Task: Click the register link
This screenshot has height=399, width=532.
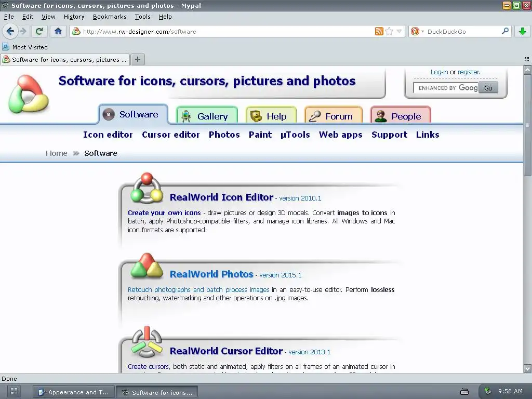Action: click(469, 72)
